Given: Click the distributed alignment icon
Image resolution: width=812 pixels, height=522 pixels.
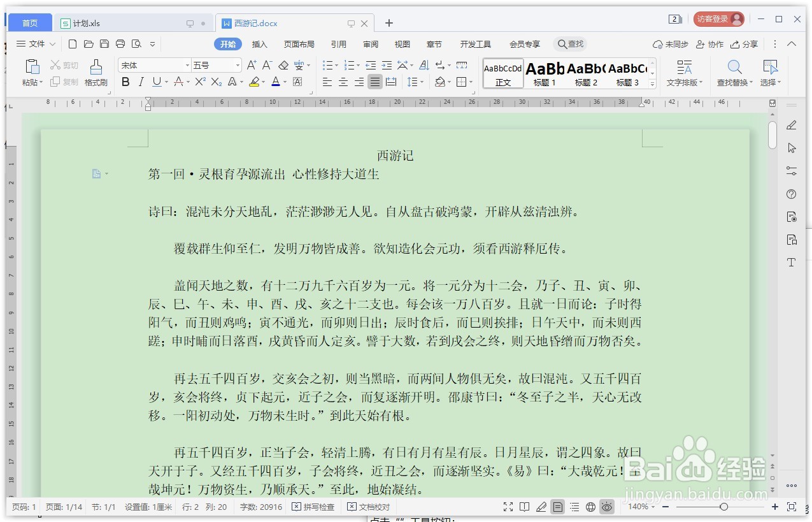Looking at the screenshot, I should point(391,82).
